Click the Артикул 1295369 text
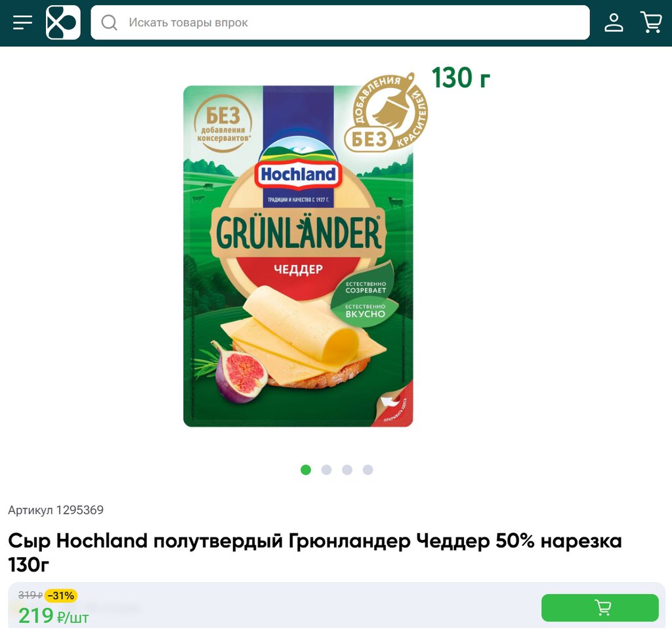672x628 pixels. pos(56,510)
